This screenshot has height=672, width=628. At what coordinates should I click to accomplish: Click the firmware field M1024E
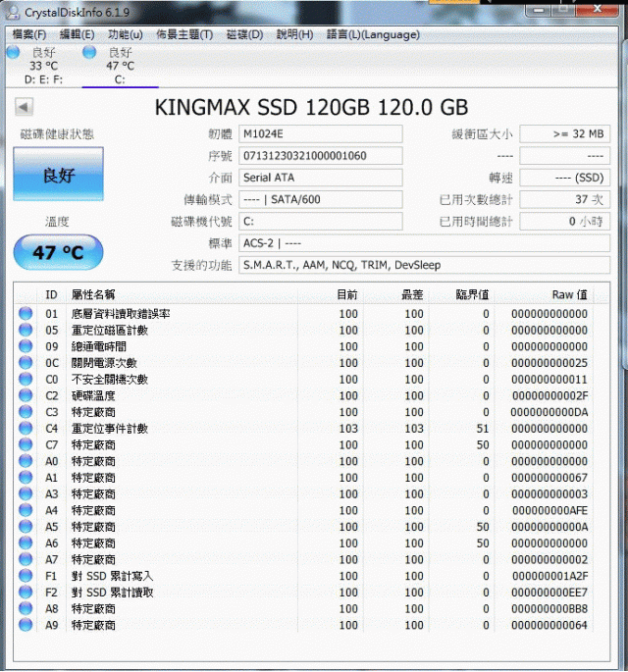[321, 134]
